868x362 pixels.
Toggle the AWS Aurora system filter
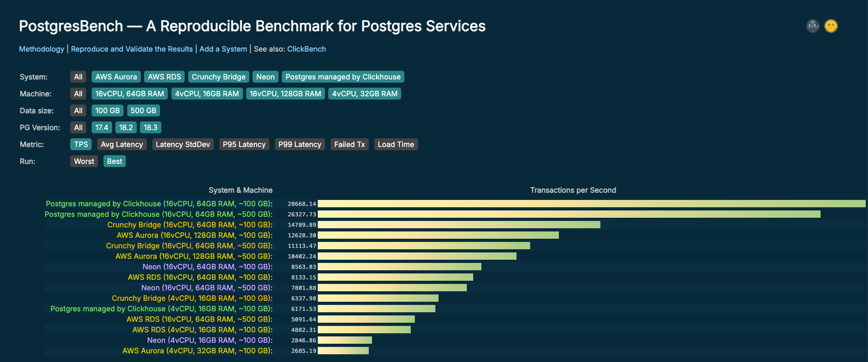(x=116, y=77)
